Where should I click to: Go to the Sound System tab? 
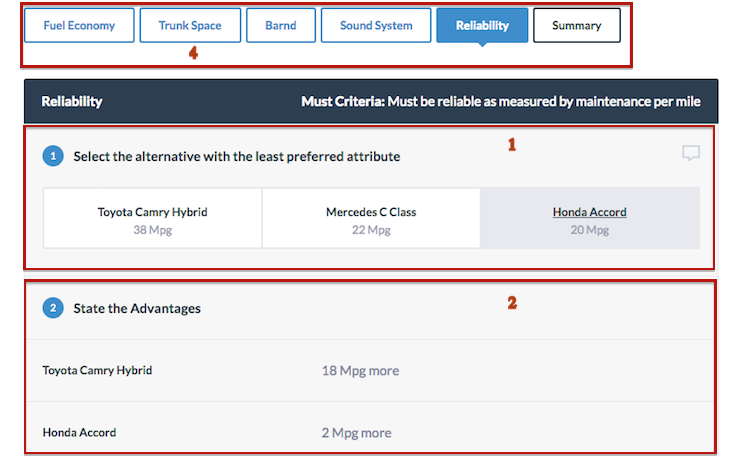(x=376, y=26)
